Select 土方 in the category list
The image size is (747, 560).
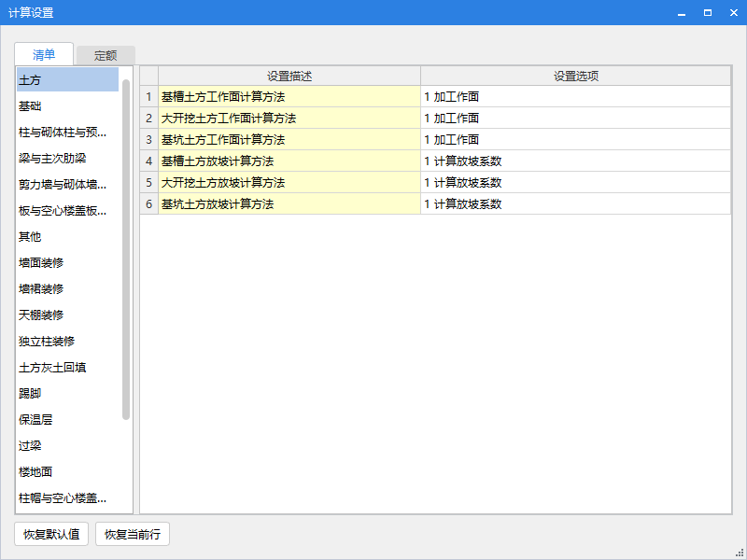coord(67,79)
